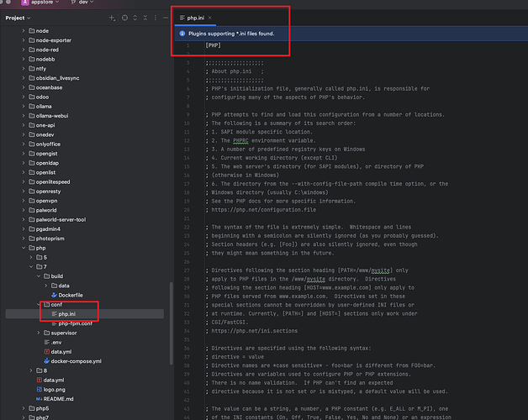Image resolution: width=528 pixels, height=420 pixels.
Task: Select the oceanbase folder
Action: click(45, 87)
